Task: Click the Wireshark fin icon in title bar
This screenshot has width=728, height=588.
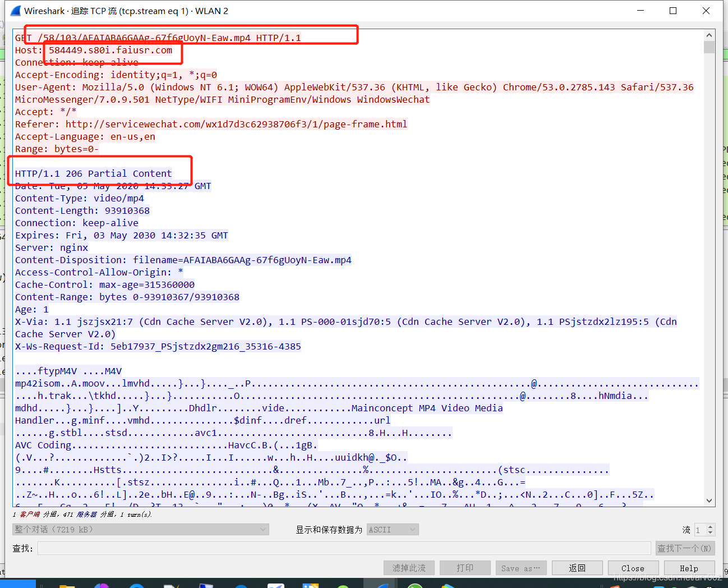Action: click(x=15, y=11)
